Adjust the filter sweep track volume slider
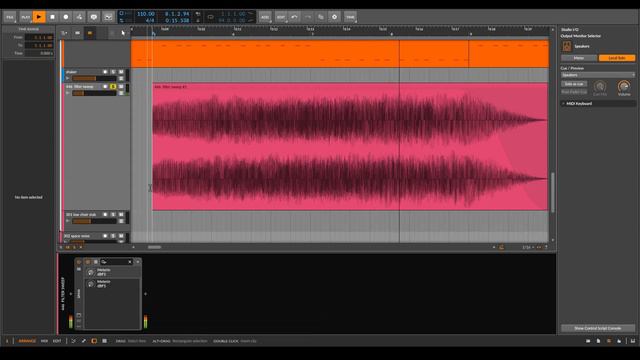 click(x=94, y=93)
